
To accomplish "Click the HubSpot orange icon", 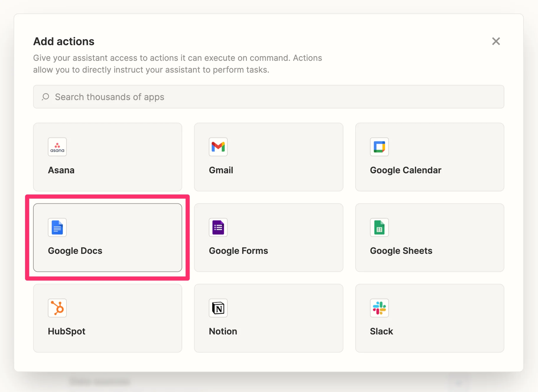I will coord(57,308).
